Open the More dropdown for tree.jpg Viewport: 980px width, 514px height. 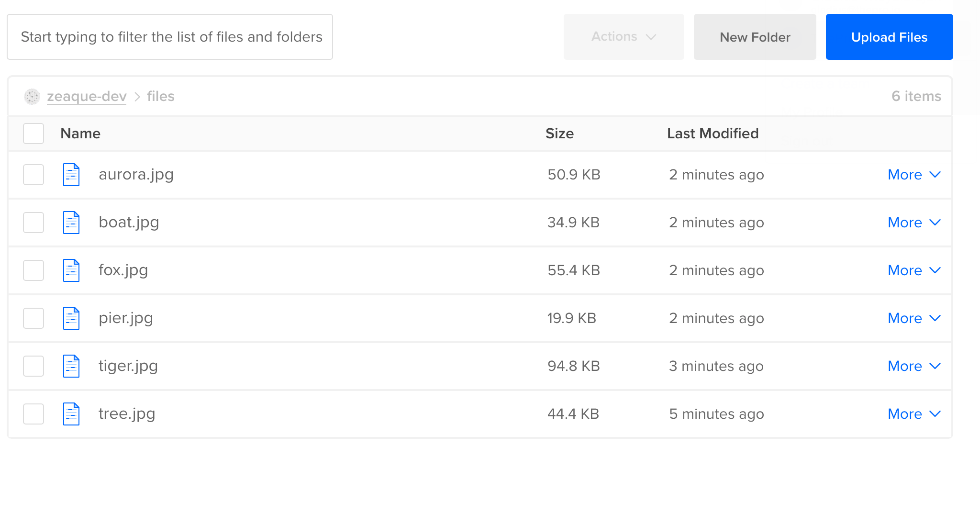[x=913, y=413]
